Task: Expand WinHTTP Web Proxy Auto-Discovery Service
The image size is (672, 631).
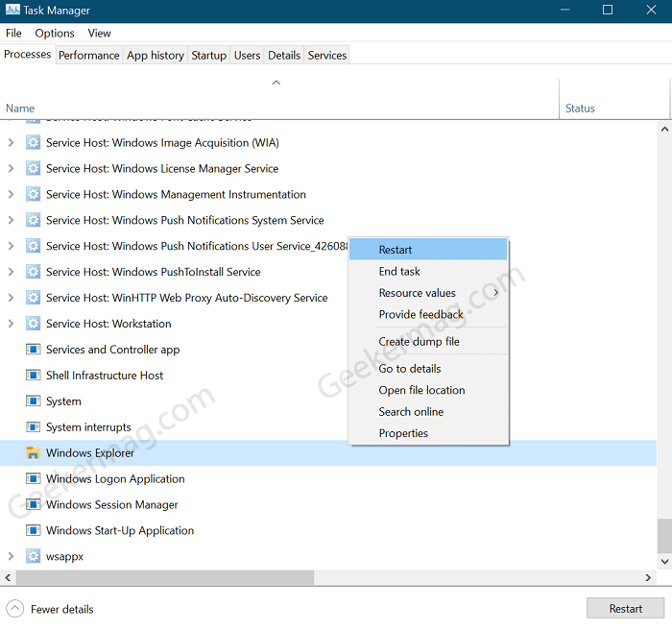Action: pos(11,298)
